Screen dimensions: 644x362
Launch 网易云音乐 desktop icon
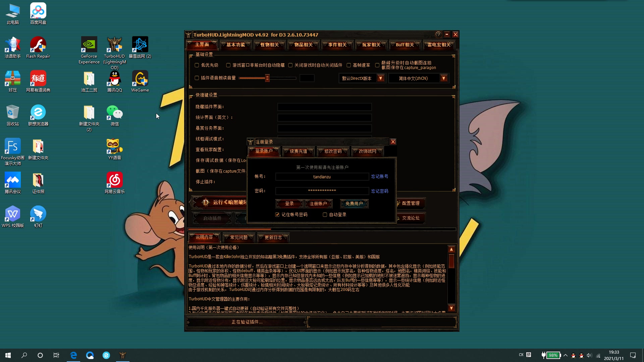pos(115,183)
